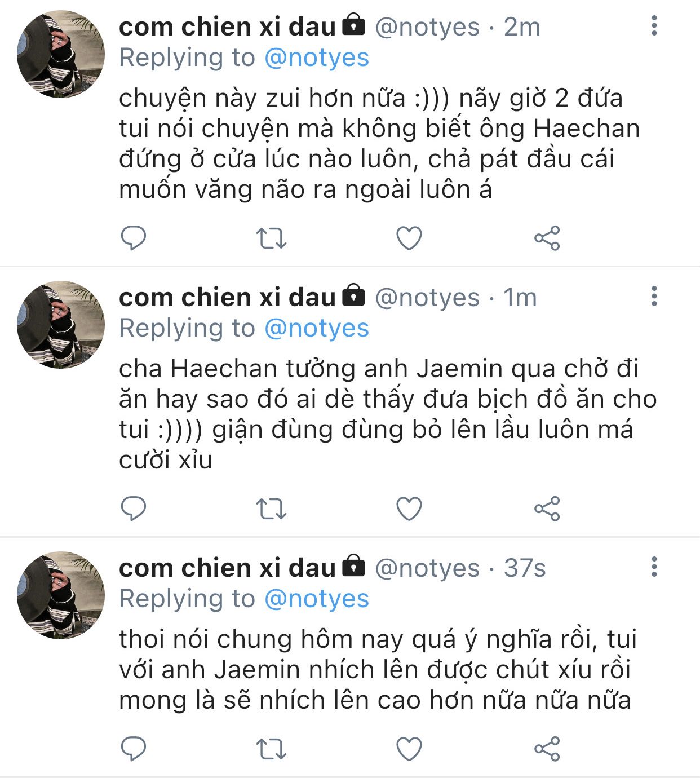Reply to the tweet posted 37s ago

tap(134, 749)
